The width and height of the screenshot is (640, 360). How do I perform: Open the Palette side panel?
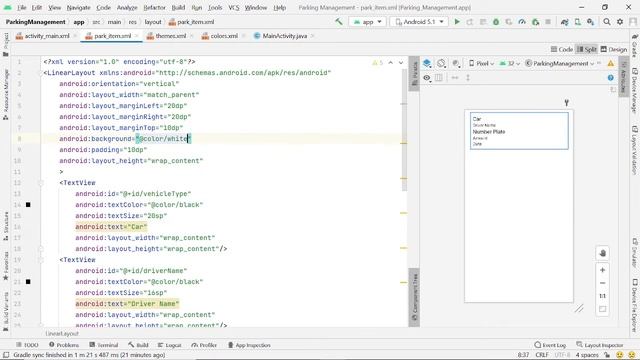click(x=414, y=74)
